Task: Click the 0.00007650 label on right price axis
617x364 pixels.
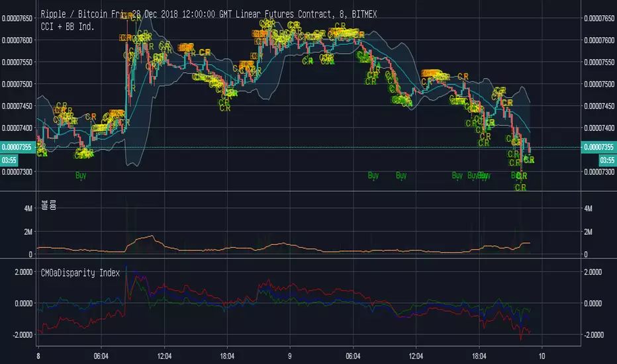Action: pos(598,19)
